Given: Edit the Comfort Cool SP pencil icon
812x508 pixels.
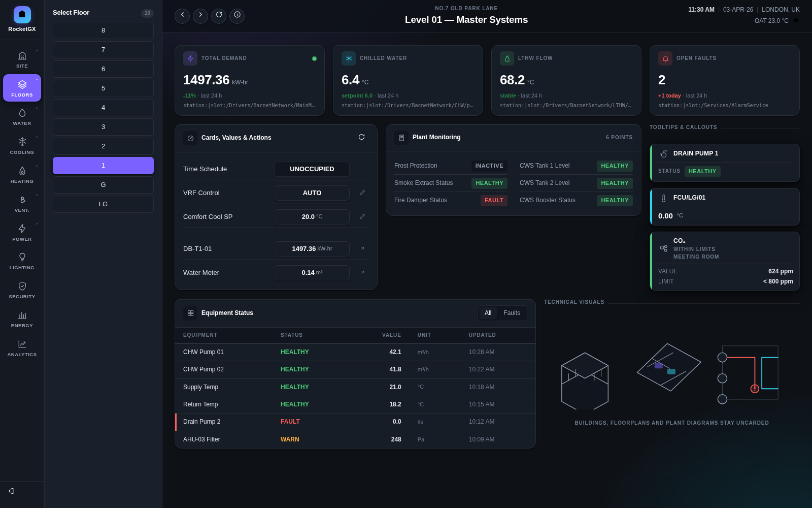Looking at the screenshot, I should 362,217.
